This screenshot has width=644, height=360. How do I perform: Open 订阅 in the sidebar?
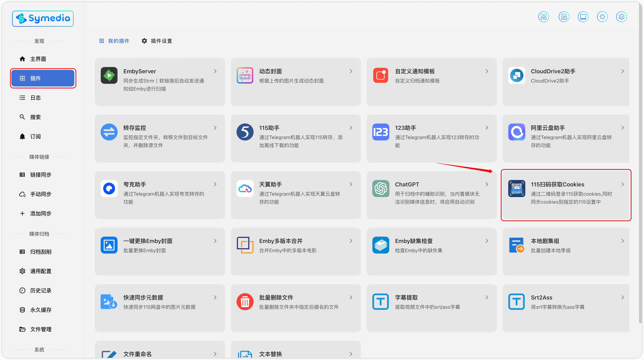coord(43,136)
